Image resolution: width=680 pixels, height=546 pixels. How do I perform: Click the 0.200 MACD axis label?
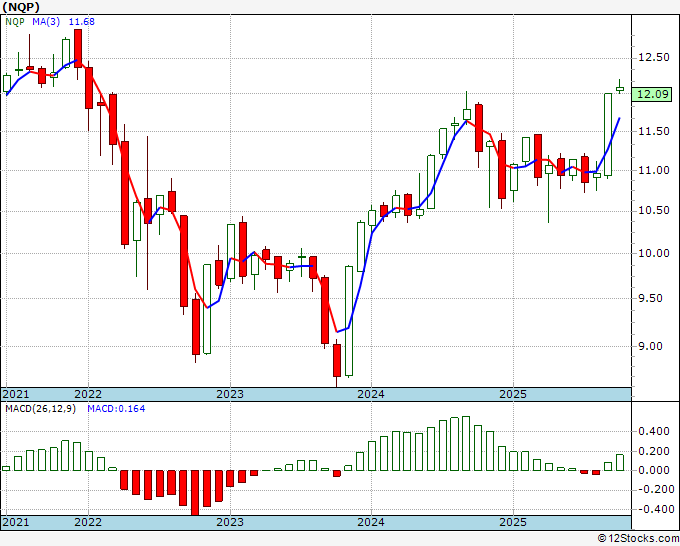[x=654, y=451]
